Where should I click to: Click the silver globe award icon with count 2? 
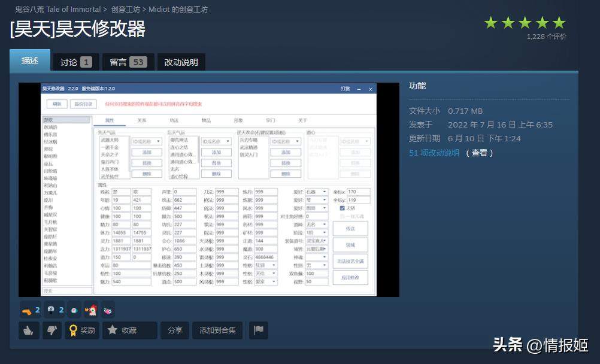coord(50,310)
